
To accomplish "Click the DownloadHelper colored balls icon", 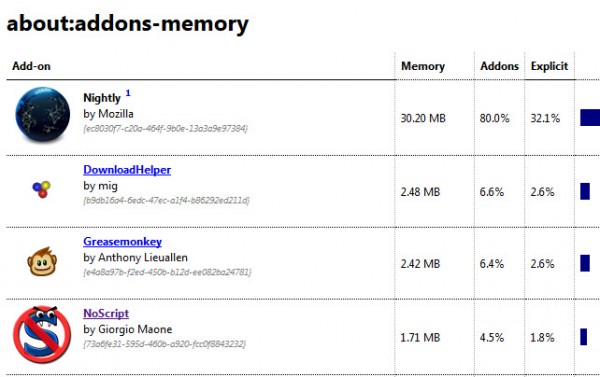I will point(42,189).
